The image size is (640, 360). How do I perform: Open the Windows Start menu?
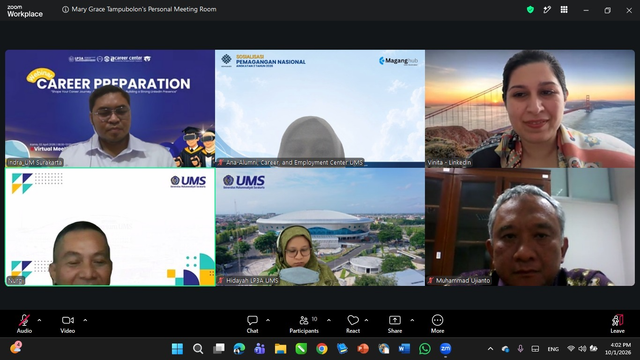coord(177,349)
